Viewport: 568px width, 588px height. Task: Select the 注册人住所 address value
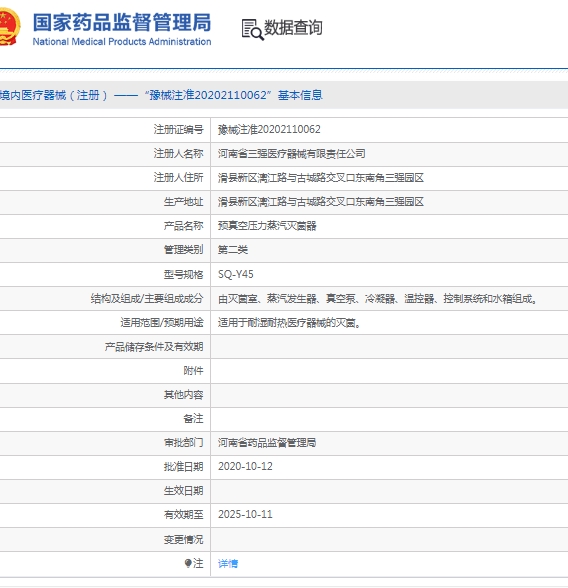(x=321, y=178)
